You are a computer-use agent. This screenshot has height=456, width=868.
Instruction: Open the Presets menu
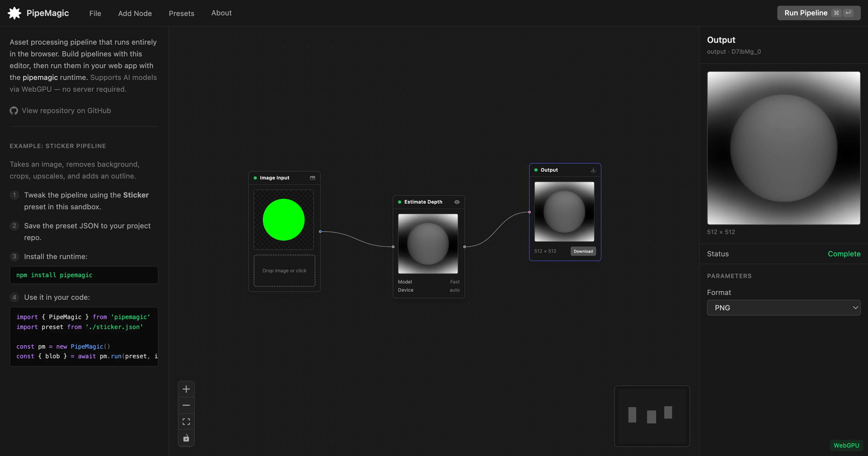[x=181, y=13]
